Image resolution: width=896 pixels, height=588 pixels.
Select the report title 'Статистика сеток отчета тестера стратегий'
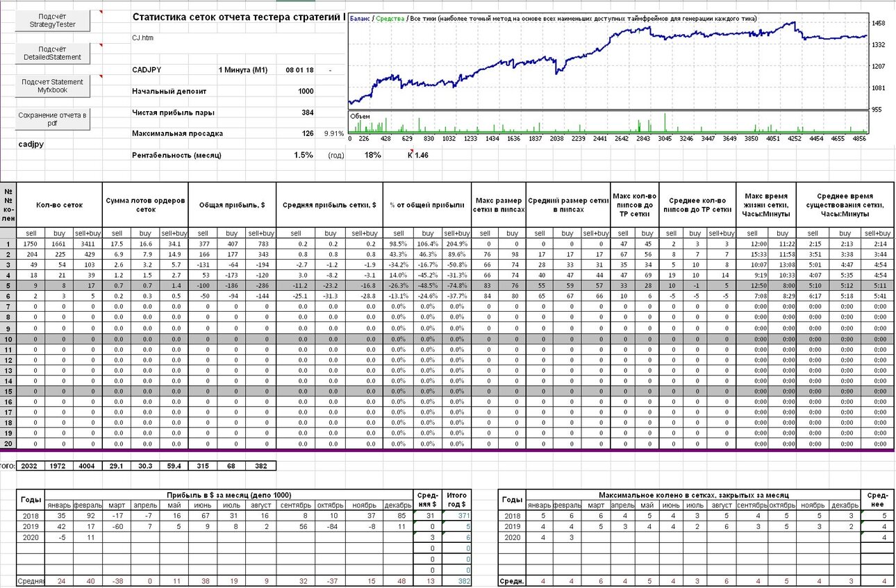click(x=237, y=17)
